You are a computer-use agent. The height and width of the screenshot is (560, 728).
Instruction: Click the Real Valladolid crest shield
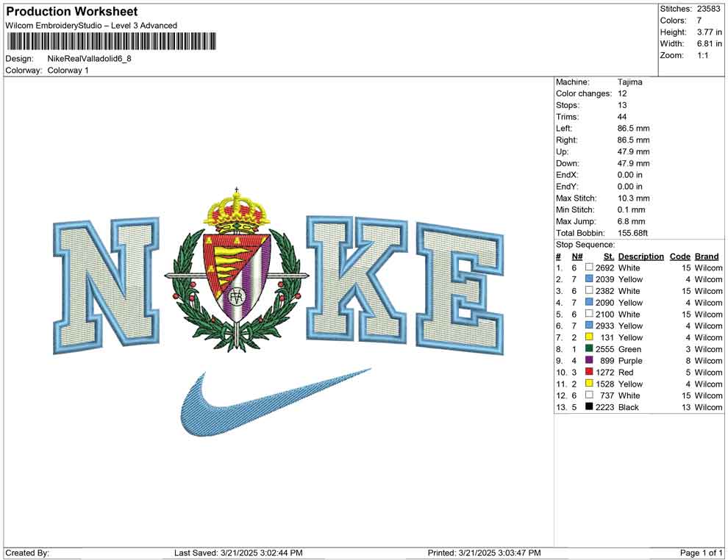(x=237, y=278)
